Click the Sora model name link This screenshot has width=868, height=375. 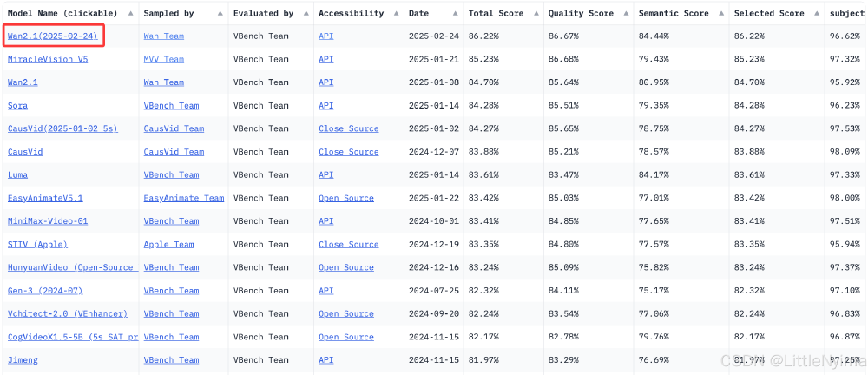click(17, 106)
